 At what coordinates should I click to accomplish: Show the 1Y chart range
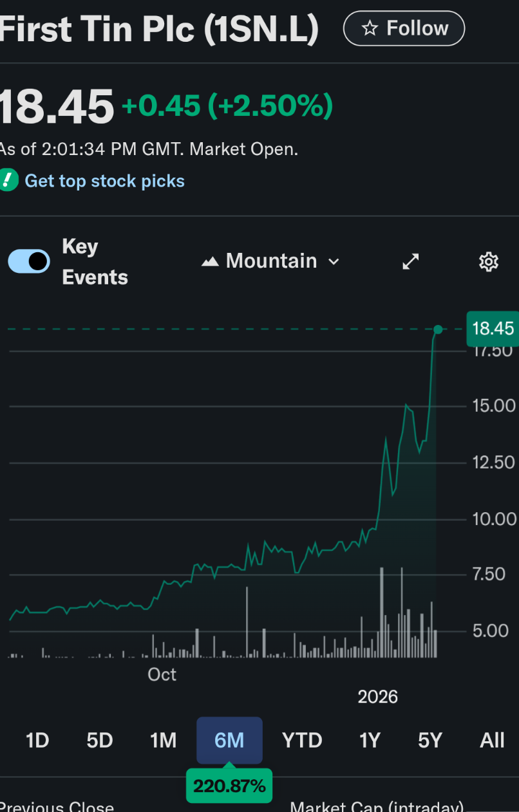370,741
